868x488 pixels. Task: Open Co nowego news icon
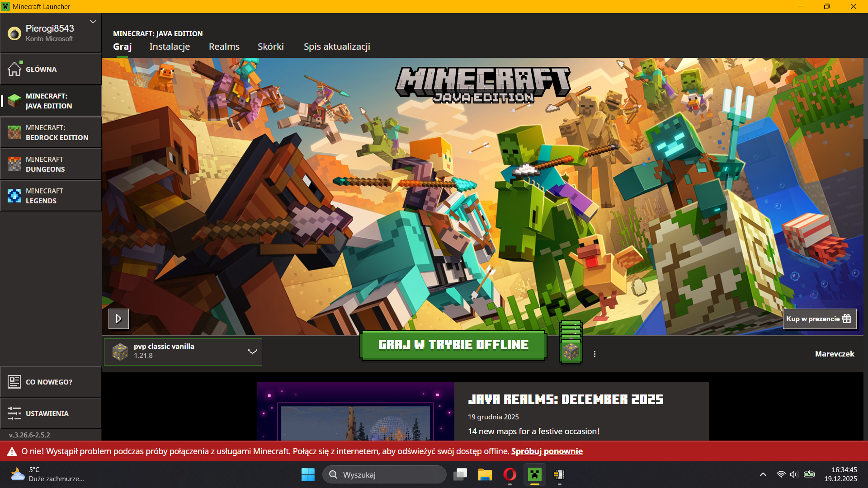tap(14, 382)
